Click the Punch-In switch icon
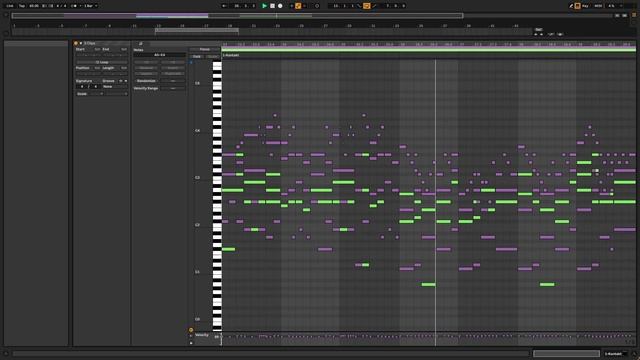Image resolution: width=640 pixels, height=360 pixels. 360,6
